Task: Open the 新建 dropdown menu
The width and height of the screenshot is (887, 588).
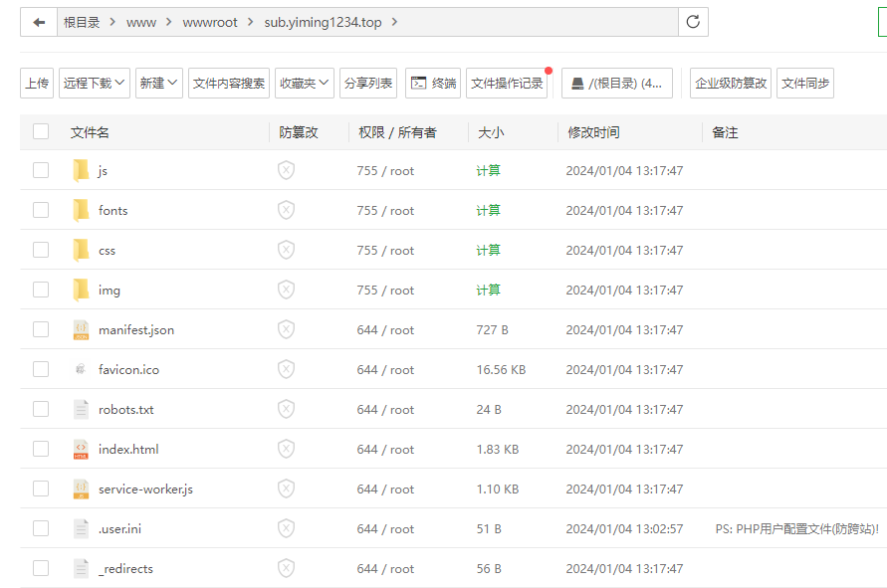Action: [x=159, y=84]
